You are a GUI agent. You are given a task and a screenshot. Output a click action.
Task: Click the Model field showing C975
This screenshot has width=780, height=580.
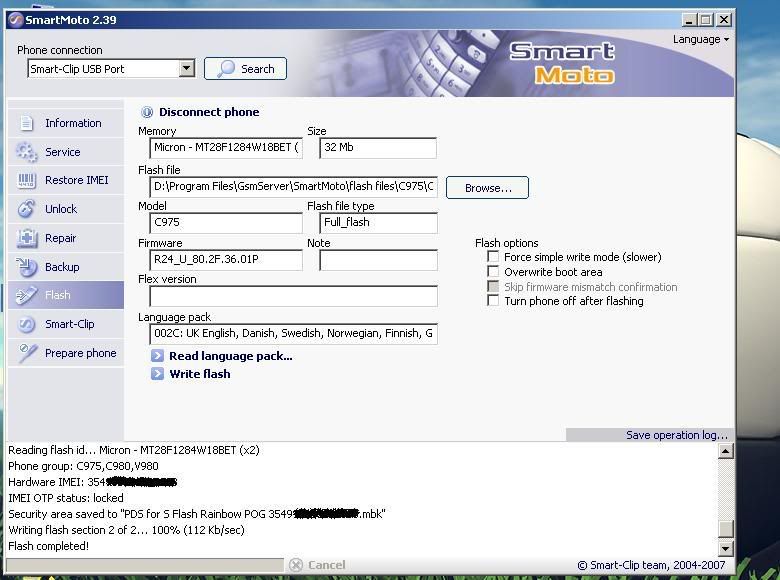click(226, 222)
